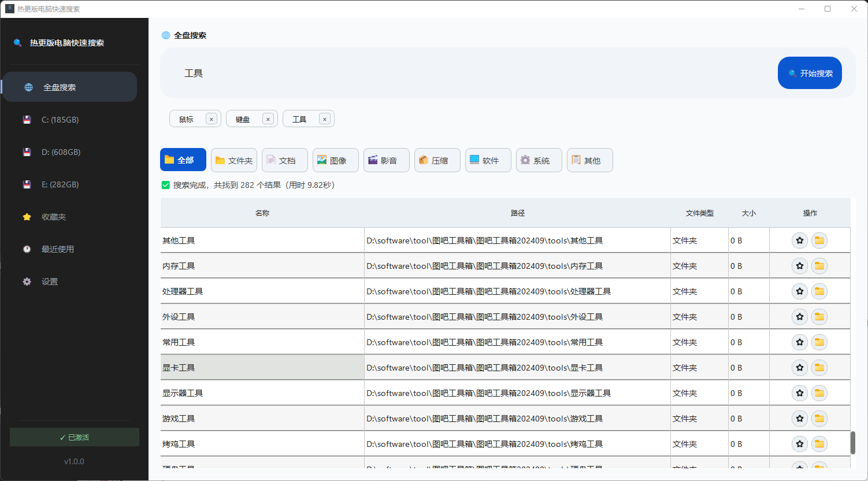This screenshot has height=481, width=868.
Task: Remove the 工具 search history tag
Action: click(325, 119)
